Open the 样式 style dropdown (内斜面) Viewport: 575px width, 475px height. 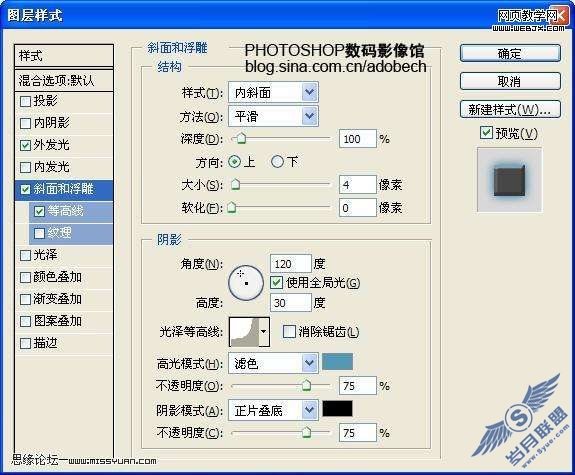tap(273, 92)
